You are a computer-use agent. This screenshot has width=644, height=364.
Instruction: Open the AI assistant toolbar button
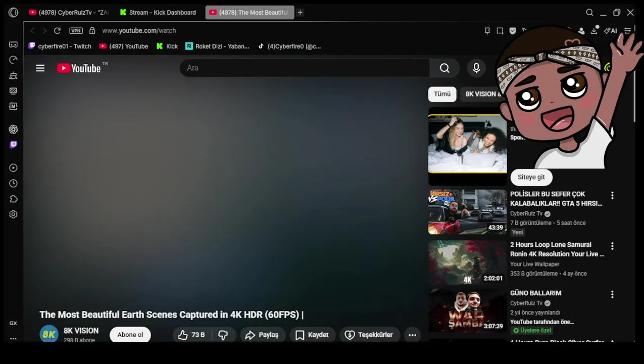(611, 31)
